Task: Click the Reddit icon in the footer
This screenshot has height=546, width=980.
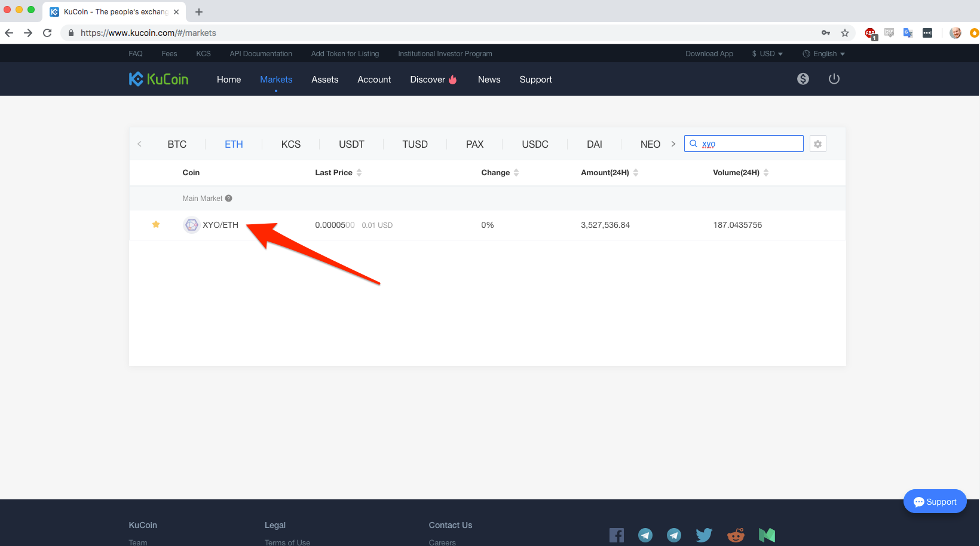Action: point(736,535)
